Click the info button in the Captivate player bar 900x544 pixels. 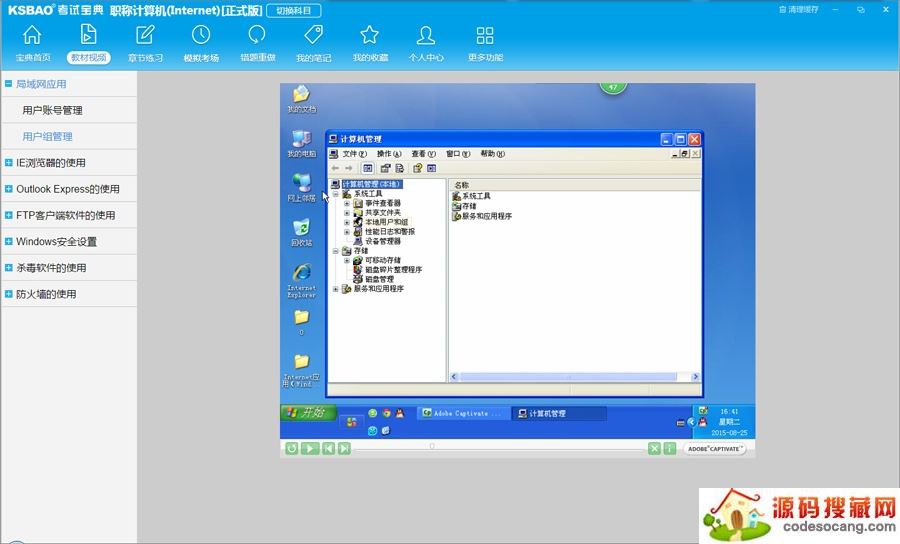tap(670, 449)
